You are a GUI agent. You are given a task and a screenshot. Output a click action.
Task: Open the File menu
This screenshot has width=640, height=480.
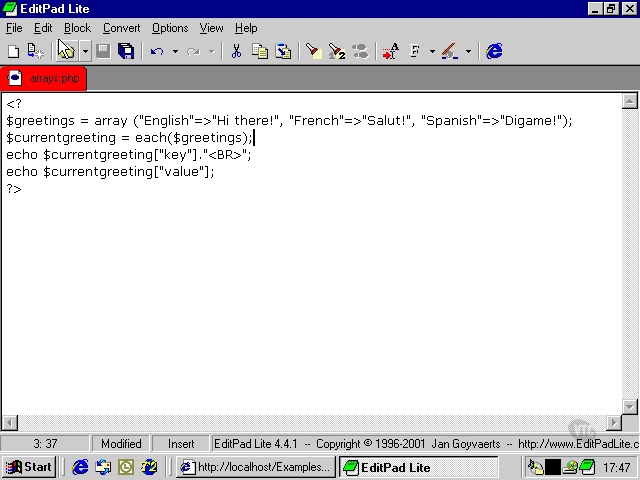pyautogui.click(x=14, y=28)
